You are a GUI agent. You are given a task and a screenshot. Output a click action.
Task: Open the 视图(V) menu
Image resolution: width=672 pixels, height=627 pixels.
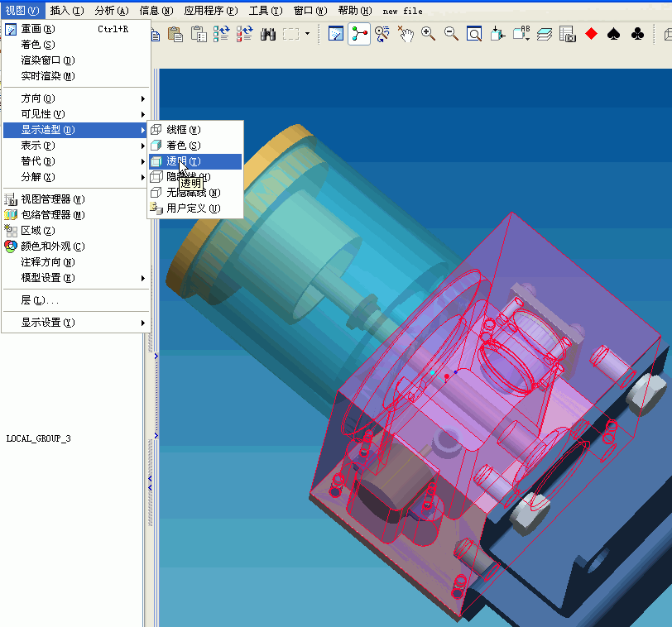tap(22, 11)
